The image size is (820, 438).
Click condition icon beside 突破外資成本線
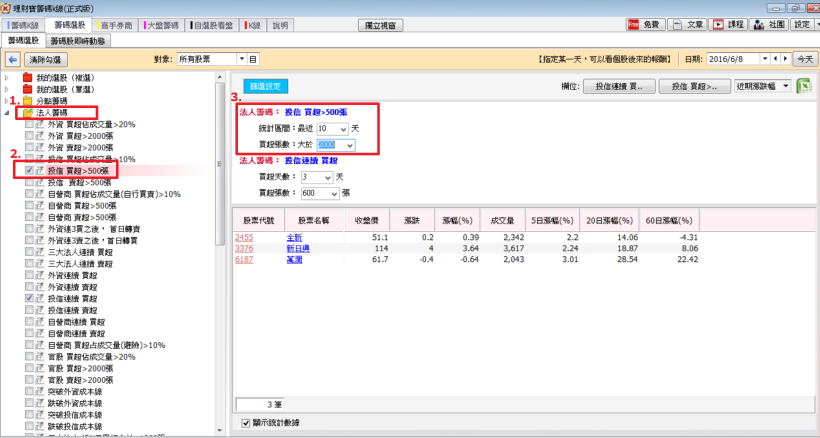pyautogui.click(x=40, y=391)
